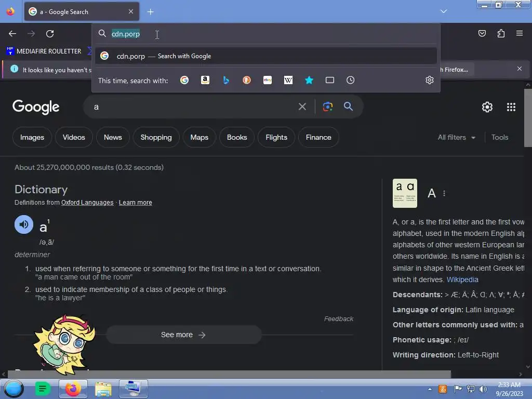List all tabs with the chevron button
The width and height of the screenshot is (532, 399).
pyautogui.click(x=444, y=11)
